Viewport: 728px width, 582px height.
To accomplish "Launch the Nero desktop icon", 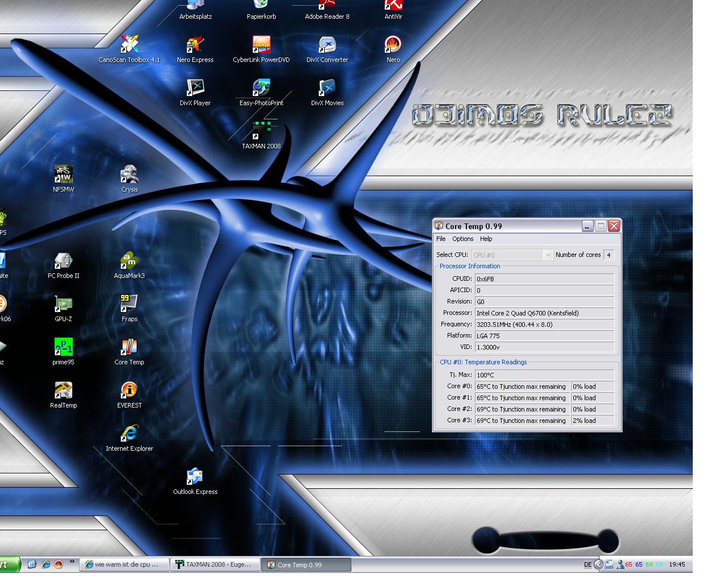I will pos(393,49).
